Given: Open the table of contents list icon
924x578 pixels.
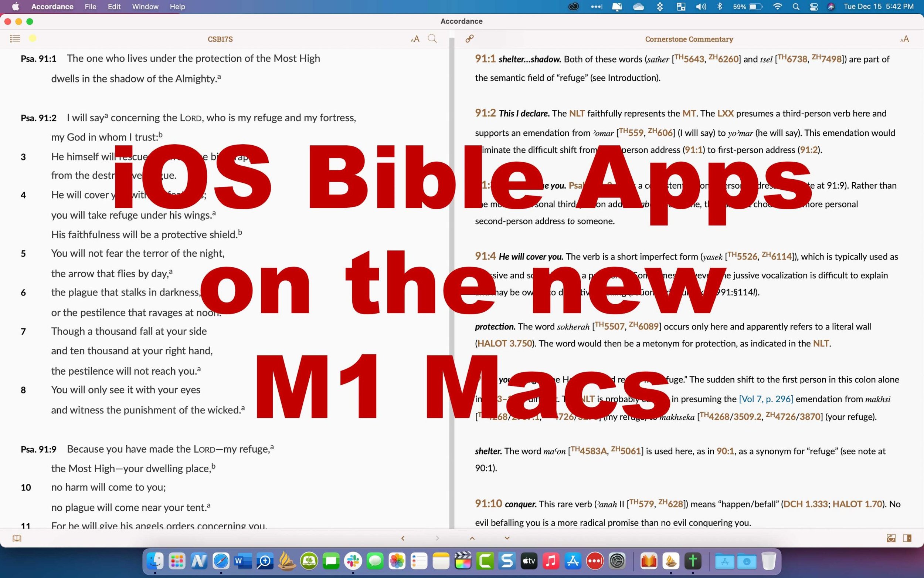Looking at the screenshot, I should (x=15, y=38).
